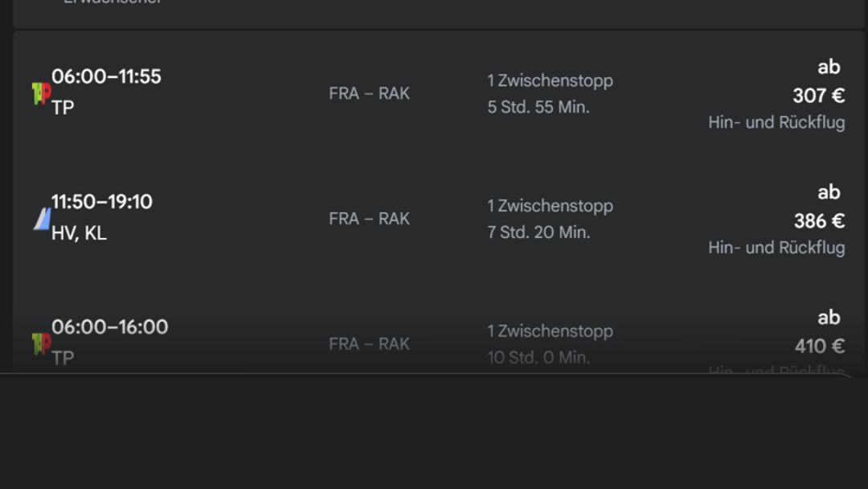Screen dimensions: 868x489
Task: Click the HV, KL airline label
Action: pyautogui.click(x=79, y=233)
